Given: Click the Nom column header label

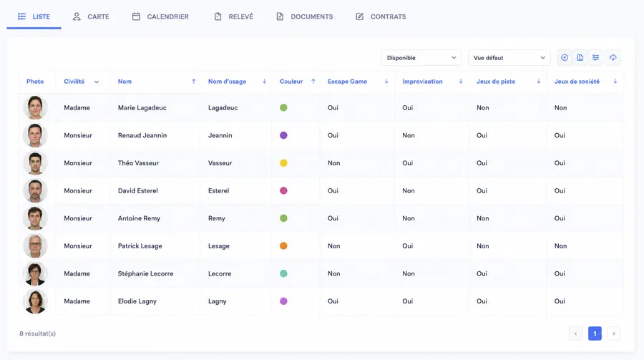Looking at the screenshot, I should [x=125, y=82].
